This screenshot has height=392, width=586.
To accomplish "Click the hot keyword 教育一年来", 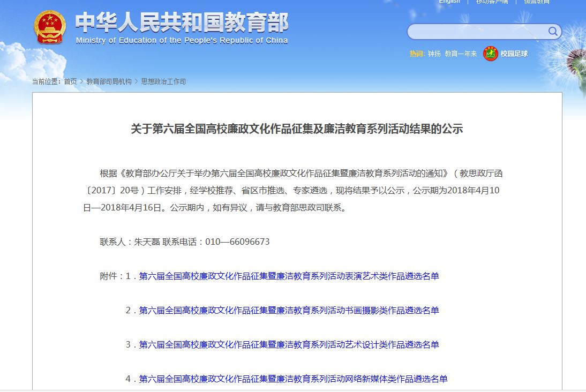I will pos(461,54).
